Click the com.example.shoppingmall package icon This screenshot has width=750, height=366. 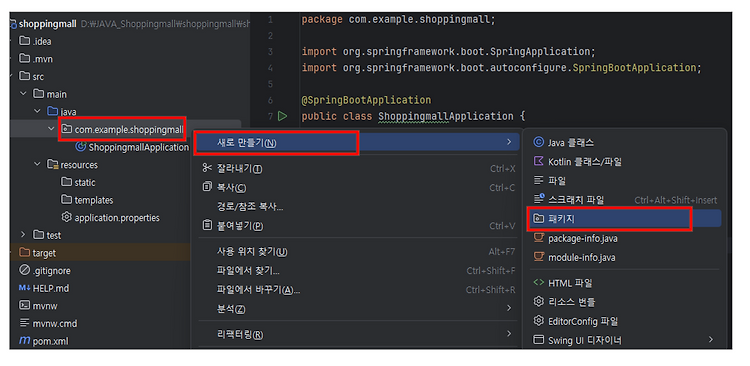67,130
